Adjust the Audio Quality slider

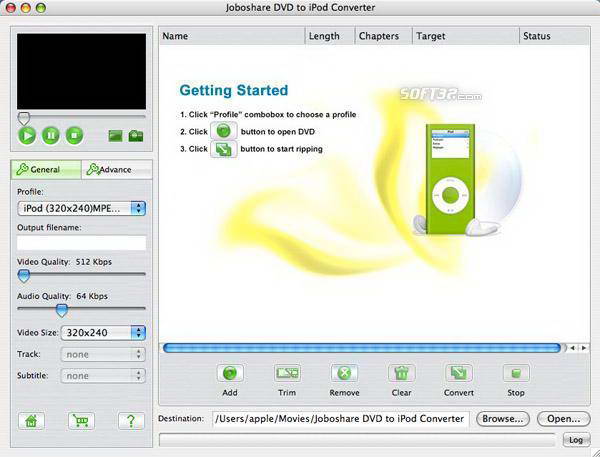62,310
